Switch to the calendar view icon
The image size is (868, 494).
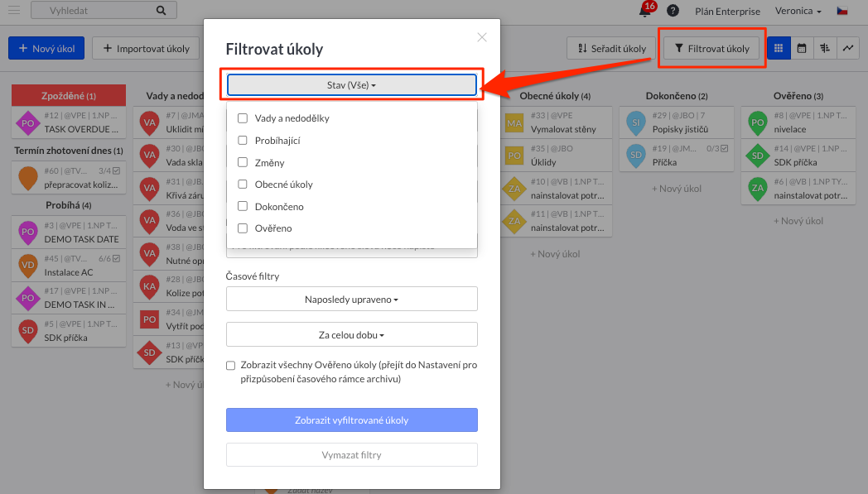pos(802,49)
